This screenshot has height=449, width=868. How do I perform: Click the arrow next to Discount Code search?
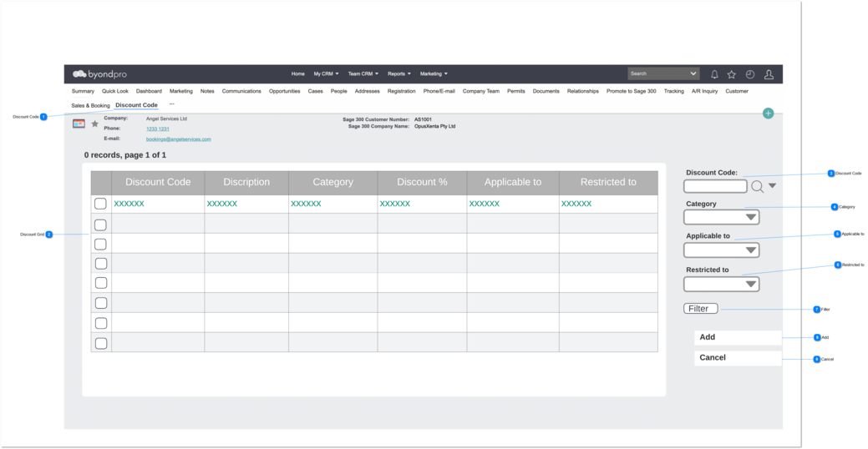click(x=772, y=186)
